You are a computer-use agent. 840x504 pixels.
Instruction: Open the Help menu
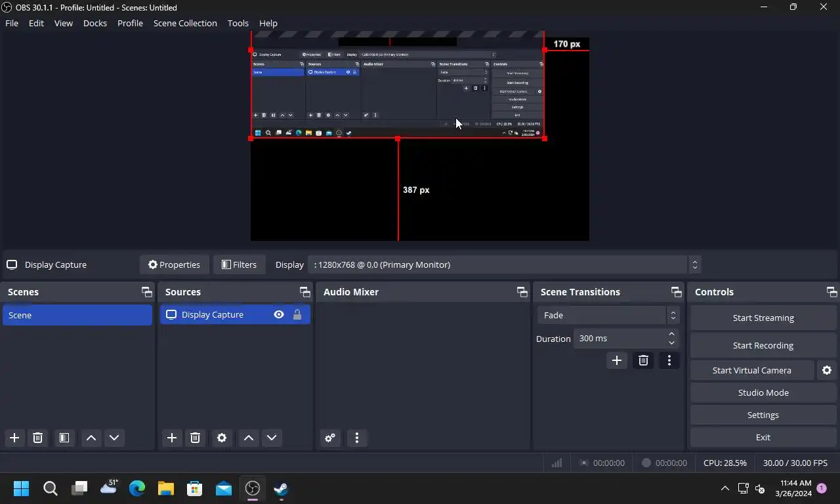(x=268, y=23)
